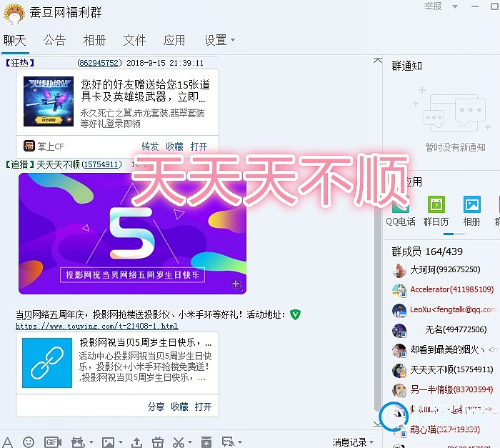This screenshot has height=448, width=500.
Task: Open the 群日历 group calendar app
Action: point(436,211)
